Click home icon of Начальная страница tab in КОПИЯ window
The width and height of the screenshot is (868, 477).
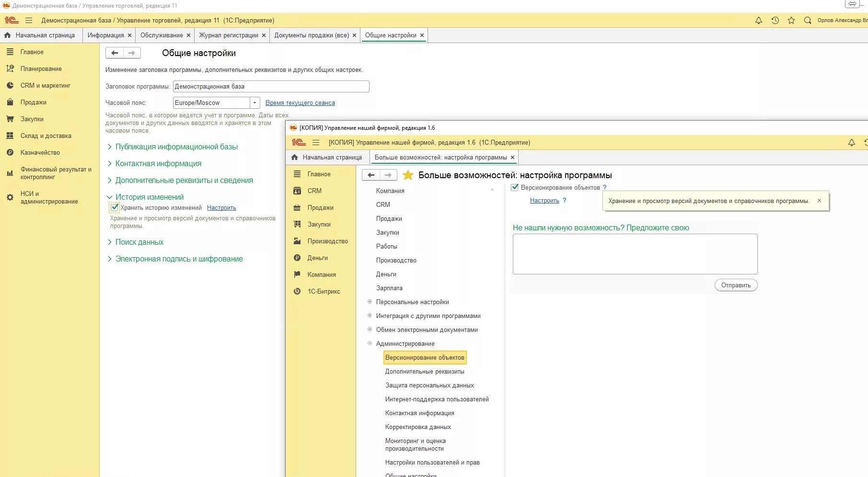tap(295, 157)
